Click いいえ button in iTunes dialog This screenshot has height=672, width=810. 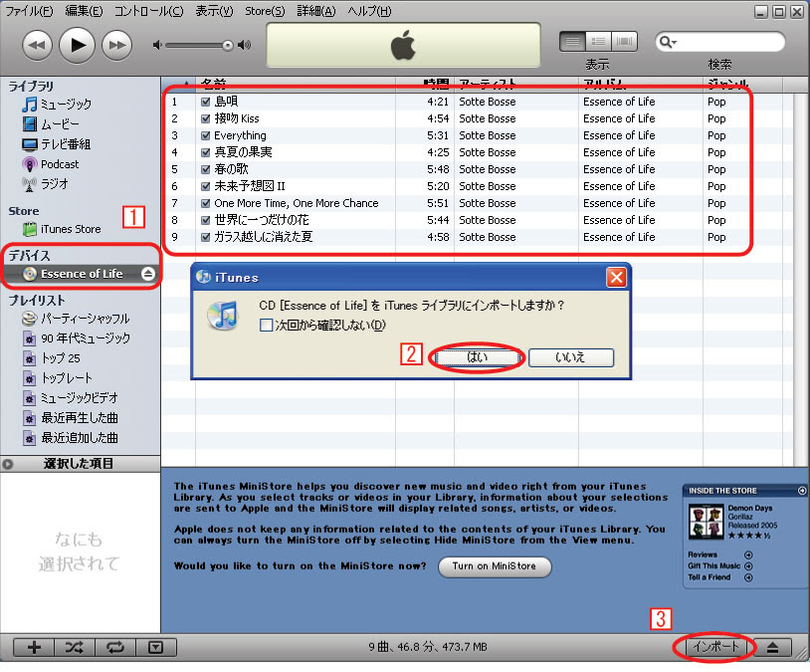(x=571, y=357)
